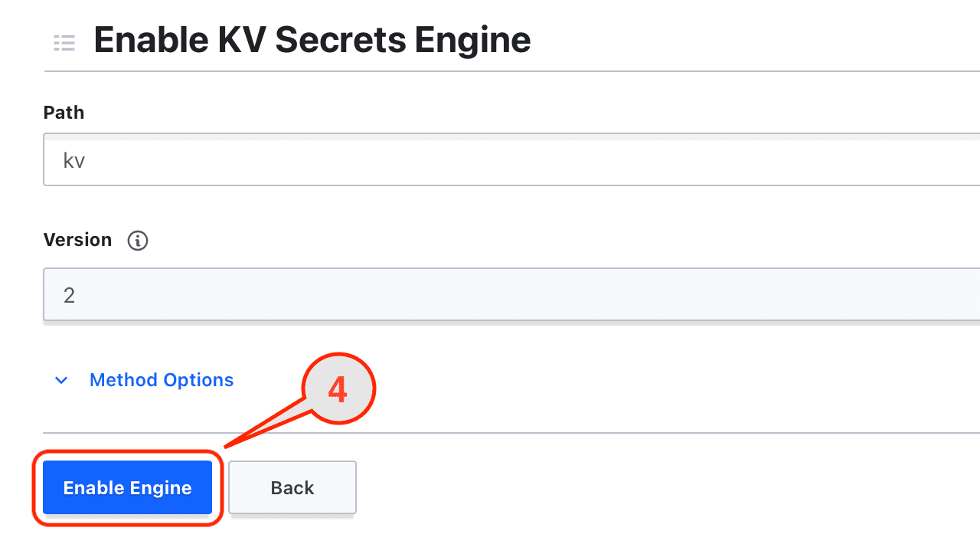The width and height of the screenshot is (980, 541).
Task: Collapse the Method Options disclosure
Action: click(x=161, y=380)
